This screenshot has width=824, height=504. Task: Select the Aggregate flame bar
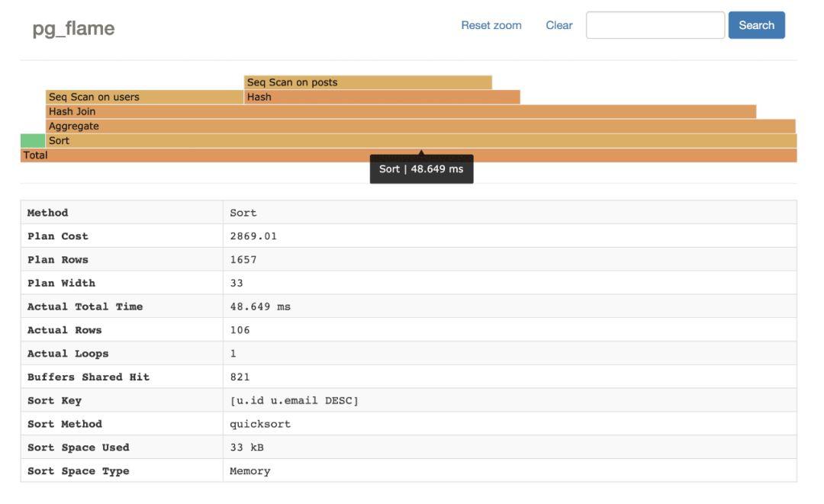tap(420, 126)
